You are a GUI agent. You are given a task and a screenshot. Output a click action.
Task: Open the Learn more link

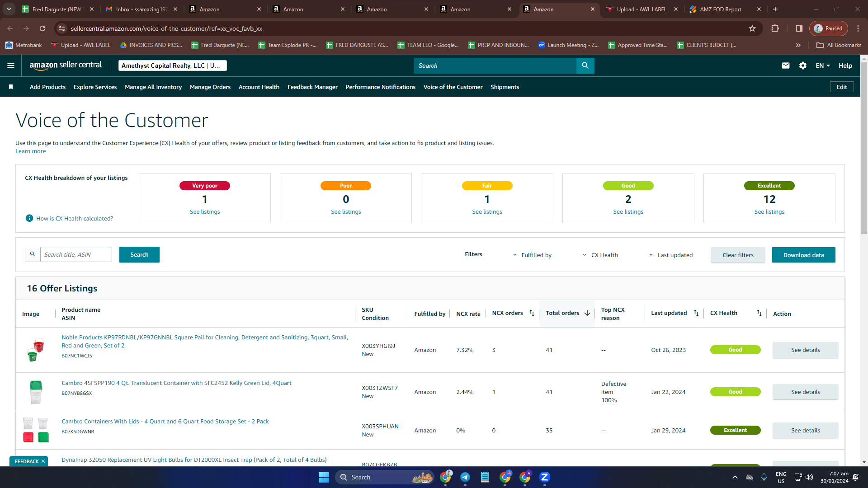[30, 151]
